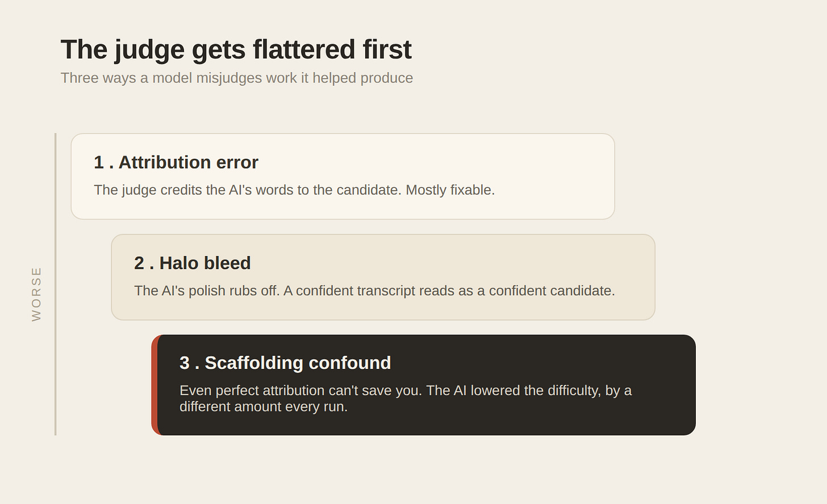Open the dark Scaffolding confound card
The height and width of the screenshot is (504, 827).
pos(423,385)
